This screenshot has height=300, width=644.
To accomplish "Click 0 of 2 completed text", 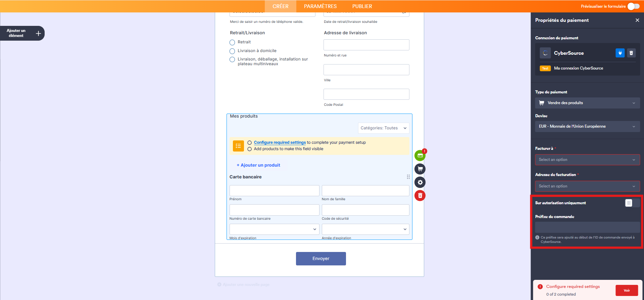I will point(561,294).
